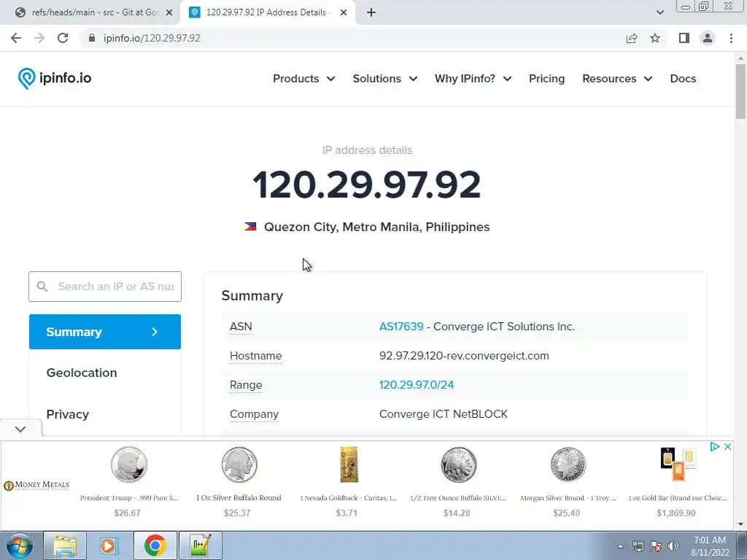
Task: Click the Quezon City, Metro Manila, Philippines text
Action: tap(377, 227)
